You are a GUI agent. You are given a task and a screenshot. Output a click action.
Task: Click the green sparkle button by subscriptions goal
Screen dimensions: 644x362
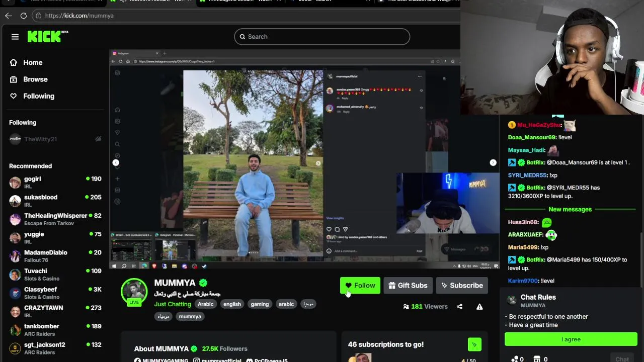point(474,344)
